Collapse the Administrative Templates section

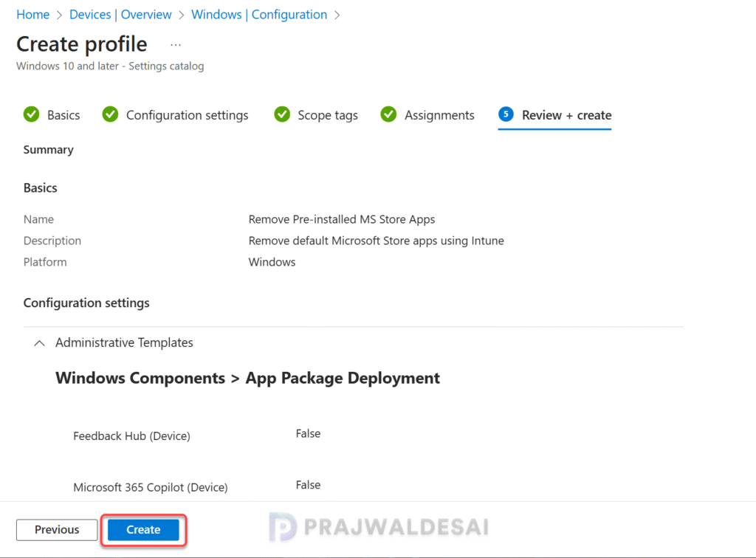[x=40, y=343]
